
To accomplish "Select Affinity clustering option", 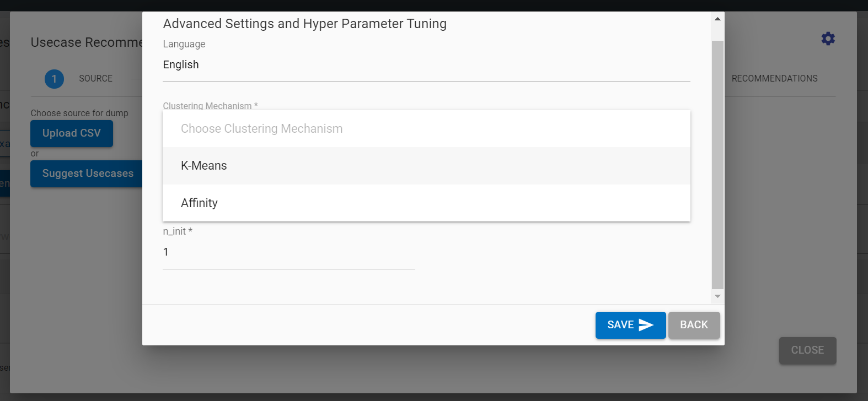I will (199, 203).
